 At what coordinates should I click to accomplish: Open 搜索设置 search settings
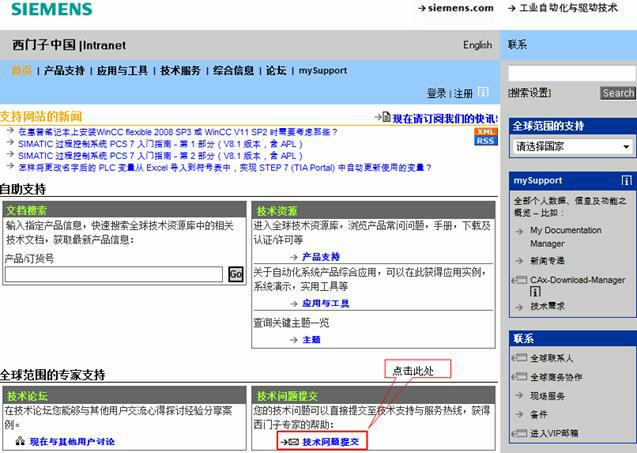[529, 93]
